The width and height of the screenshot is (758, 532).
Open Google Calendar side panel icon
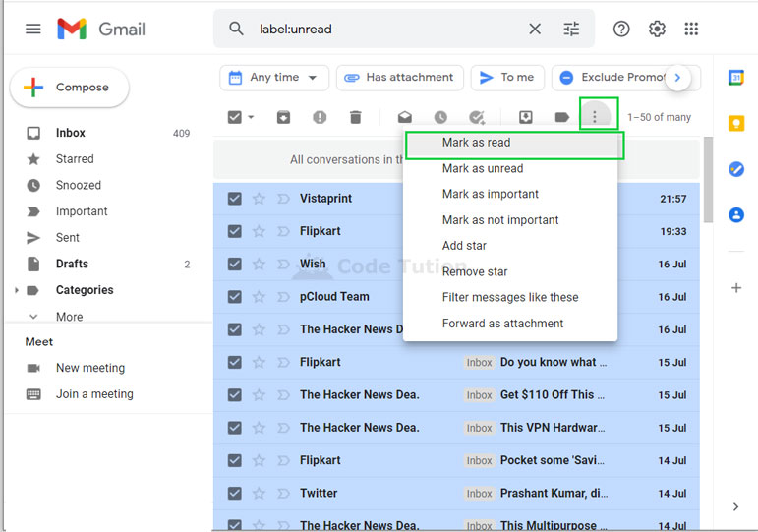coord(736,78)
